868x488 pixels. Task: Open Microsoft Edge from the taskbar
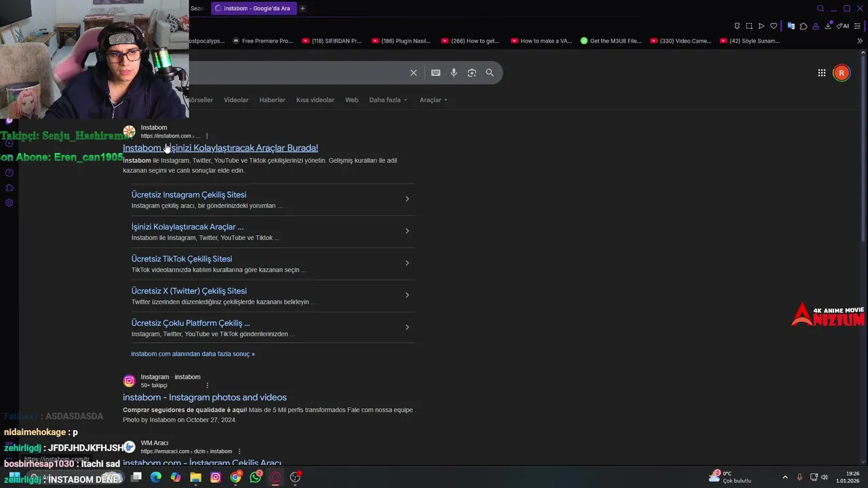click(156, 477)
